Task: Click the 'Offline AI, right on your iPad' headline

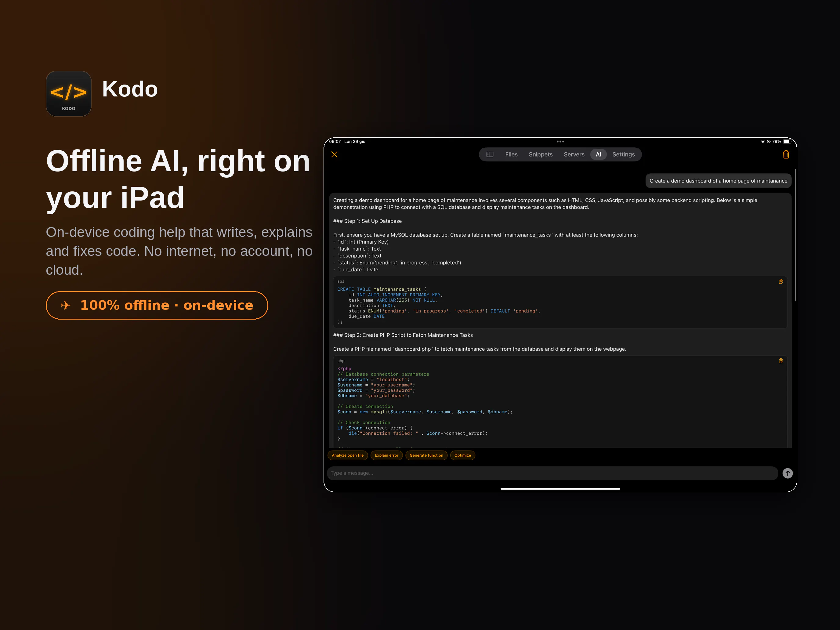Action: (x=178, y=179)
